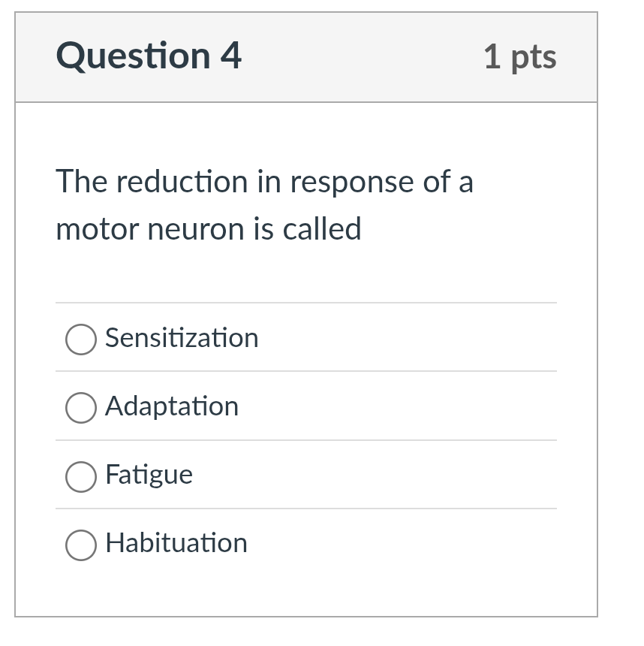Click the Fatigue answer label
644x646 pixels.
149,475
